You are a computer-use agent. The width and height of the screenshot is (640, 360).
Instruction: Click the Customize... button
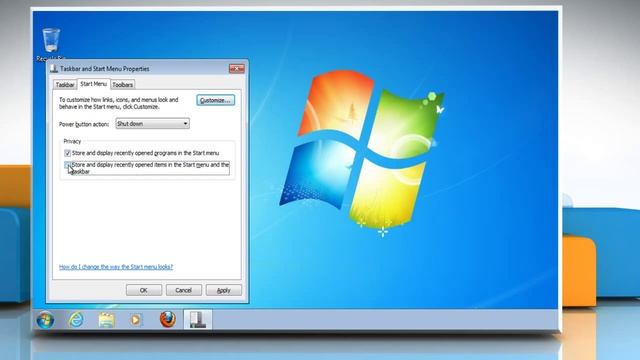coord(216,100)
